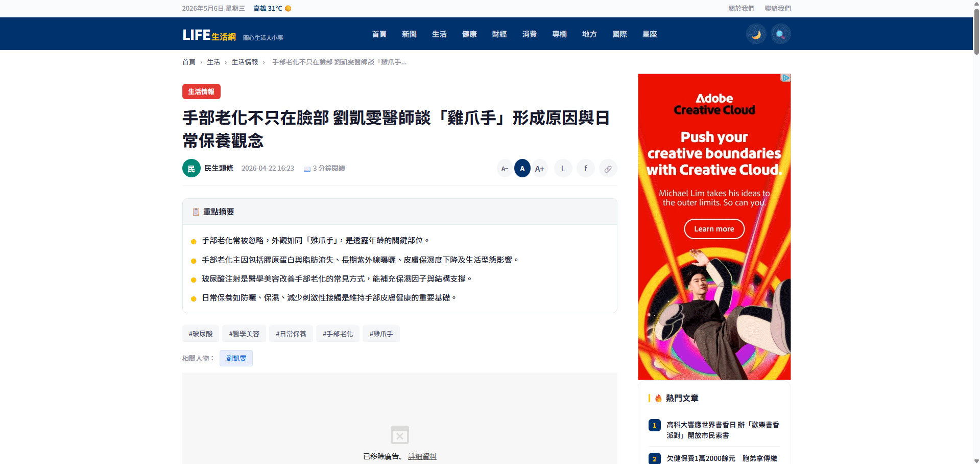Toggle dark mode with moon icon
This screenshot has width=980, height=464.
756,34
